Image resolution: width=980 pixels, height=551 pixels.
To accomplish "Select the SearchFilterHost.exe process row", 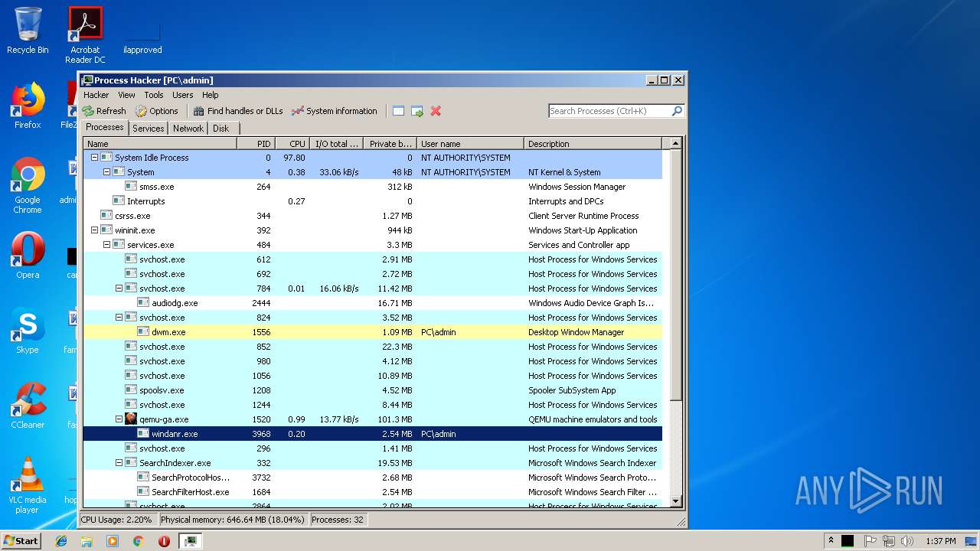I will (x=372, y=492).
